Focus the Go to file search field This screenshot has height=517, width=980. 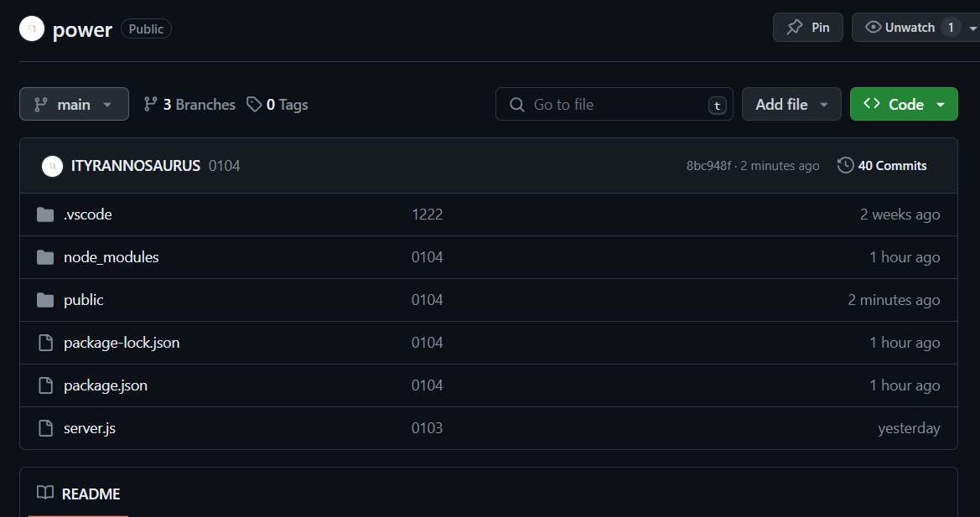[614, 104]
